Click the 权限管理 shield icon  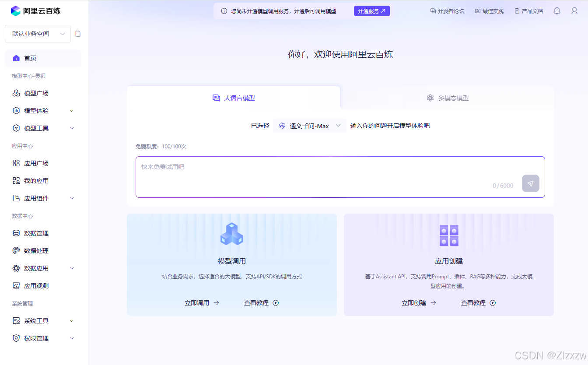click(x=16, y=338)
